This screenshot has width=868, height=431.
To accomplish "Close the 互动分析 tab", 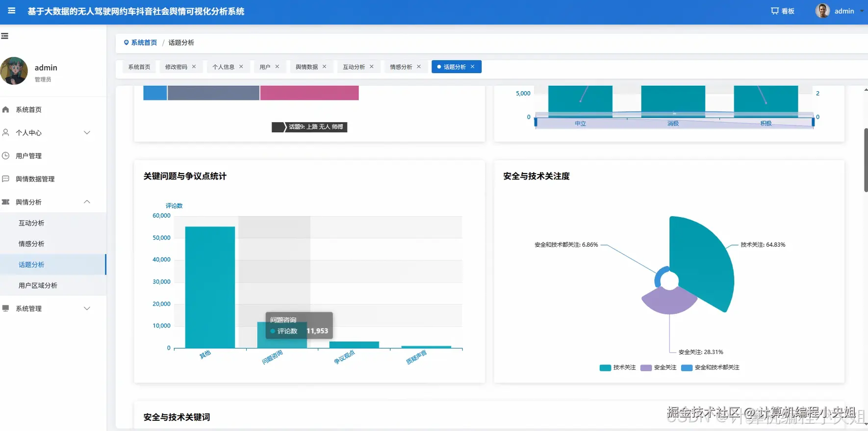I will tap(371, 67).
